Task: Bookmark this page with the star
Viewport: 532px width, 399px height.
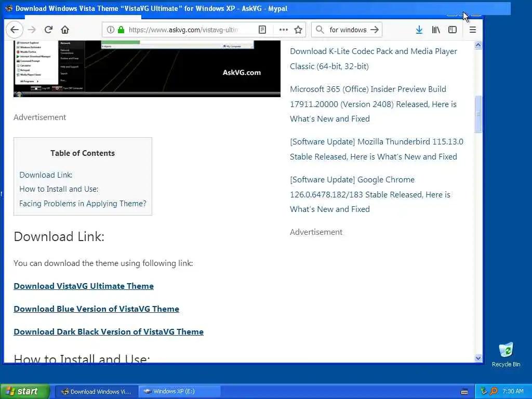Action: (298, 30)
